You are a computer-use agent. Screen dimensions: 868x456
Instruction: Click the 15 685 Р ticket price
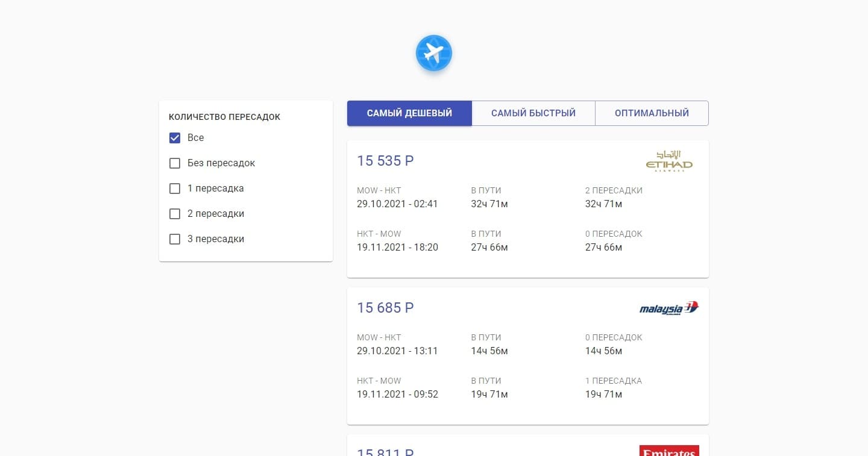[385, 308]
